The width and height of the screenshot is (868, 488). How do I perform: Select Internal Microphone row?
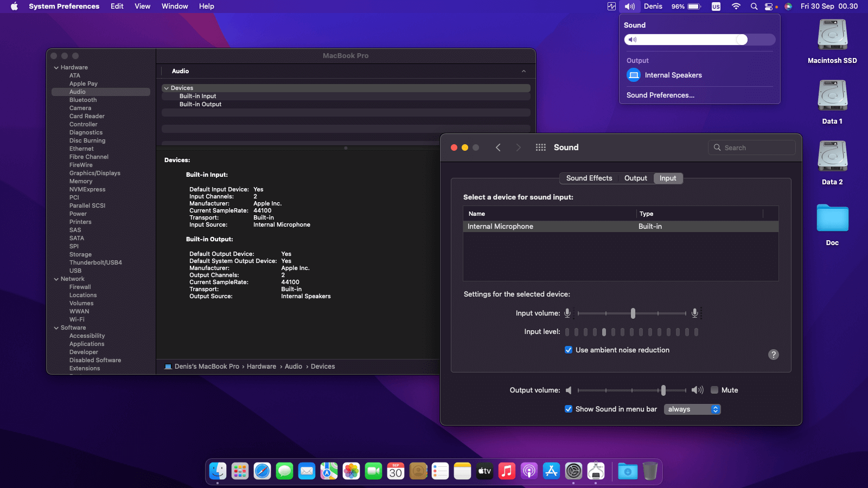[x=621, y=227]
